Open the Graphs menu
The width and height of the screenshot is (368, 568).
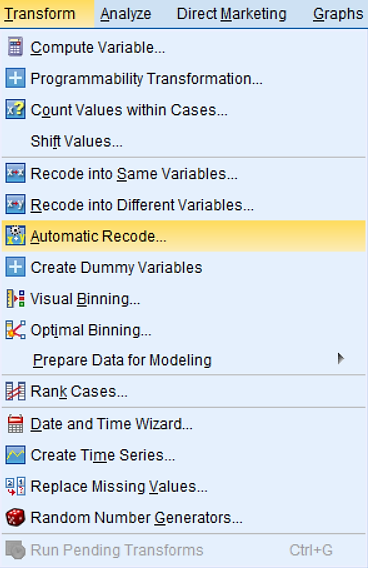338,14
